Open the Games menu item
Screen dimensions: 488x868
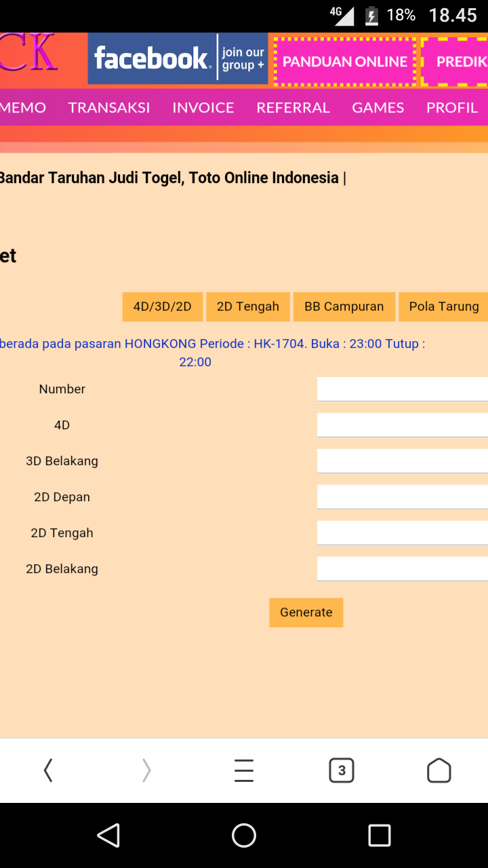(378, 108)
